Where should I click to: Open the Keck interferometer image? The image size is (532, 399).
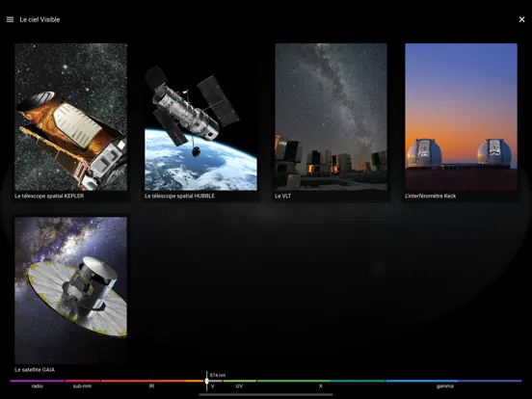(461, 117)
